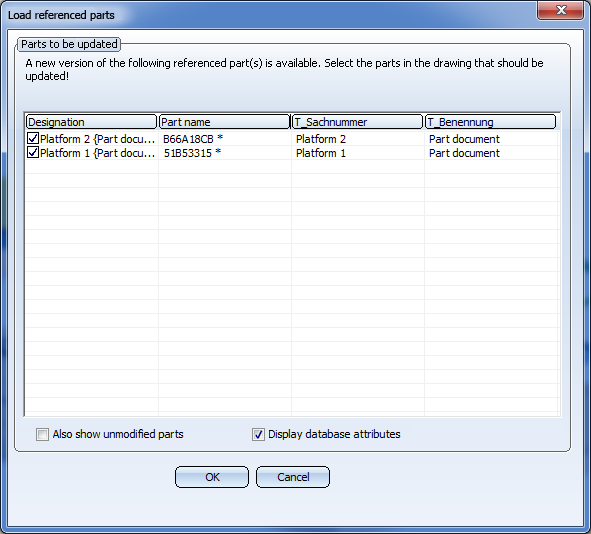Sort by the Designation column header
591x534 pixels.
pos(91,122)
